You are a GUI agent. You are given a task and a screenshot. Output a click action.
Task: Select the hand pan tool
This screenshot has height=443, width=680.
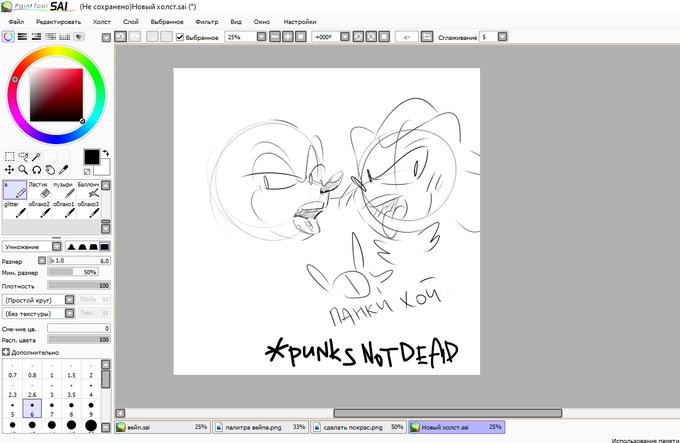tap(50, 170)
